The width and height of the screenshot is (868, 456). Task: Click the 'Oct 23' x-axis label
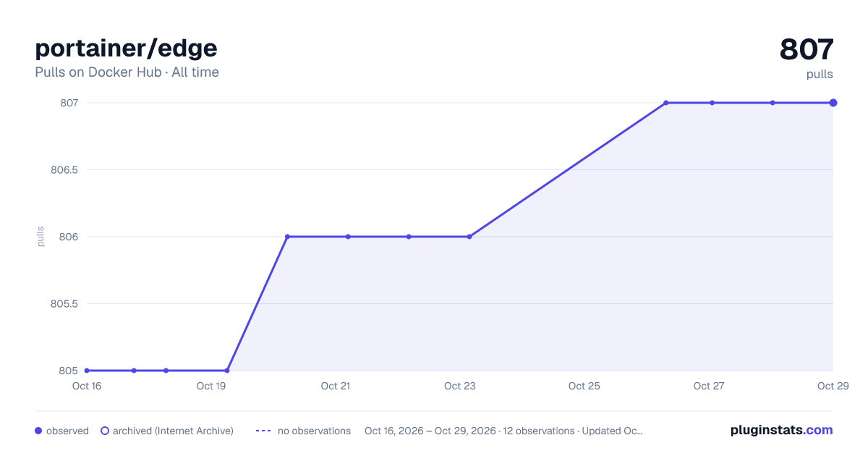[x=460, y=386]
